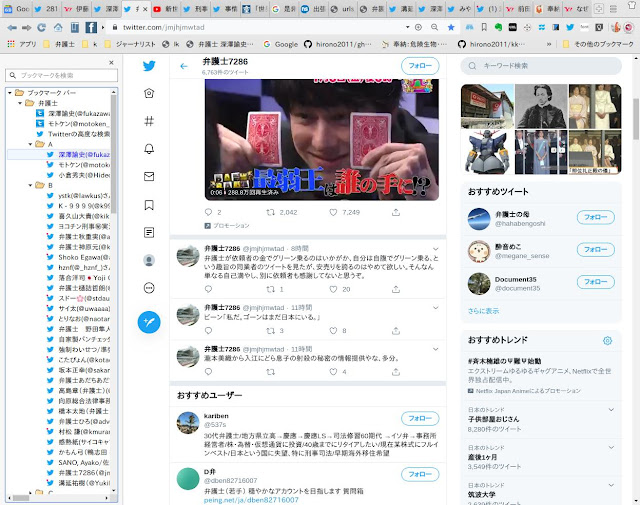Open the ジャーナリスト bookmark folder
This screenshot has width=640, height=505.
(130, 44)
